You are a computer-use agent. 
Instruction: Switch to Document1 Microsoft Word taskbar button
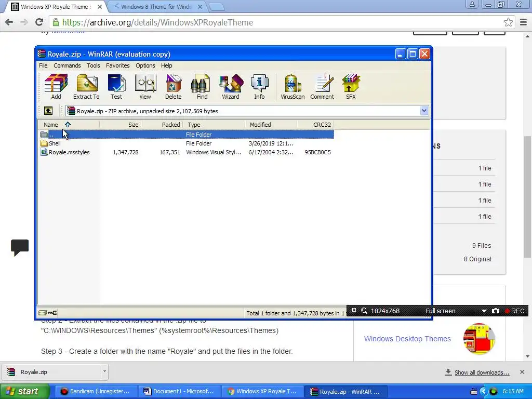(179, 391)
